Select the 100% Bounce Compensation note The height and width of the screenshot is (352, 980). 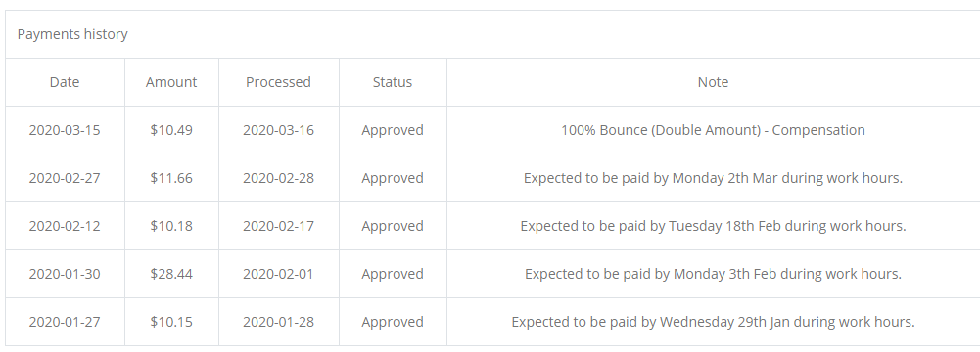713,130
